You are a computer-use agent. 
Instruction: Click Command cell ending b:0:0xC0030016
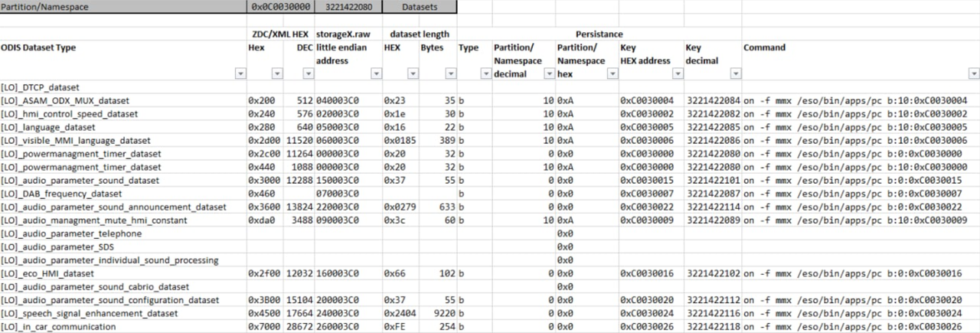[861, 273]
